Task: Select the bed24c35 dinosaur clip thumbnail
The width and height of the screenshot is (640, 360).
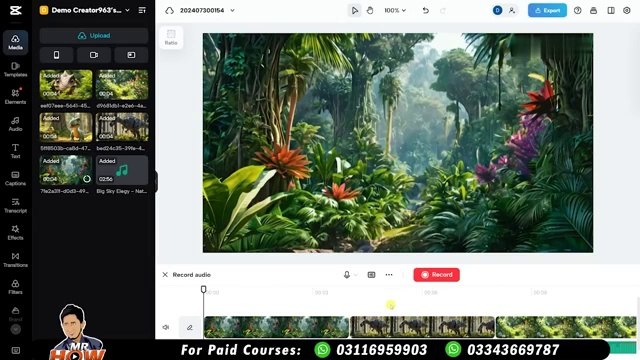Action: point(122,127)
